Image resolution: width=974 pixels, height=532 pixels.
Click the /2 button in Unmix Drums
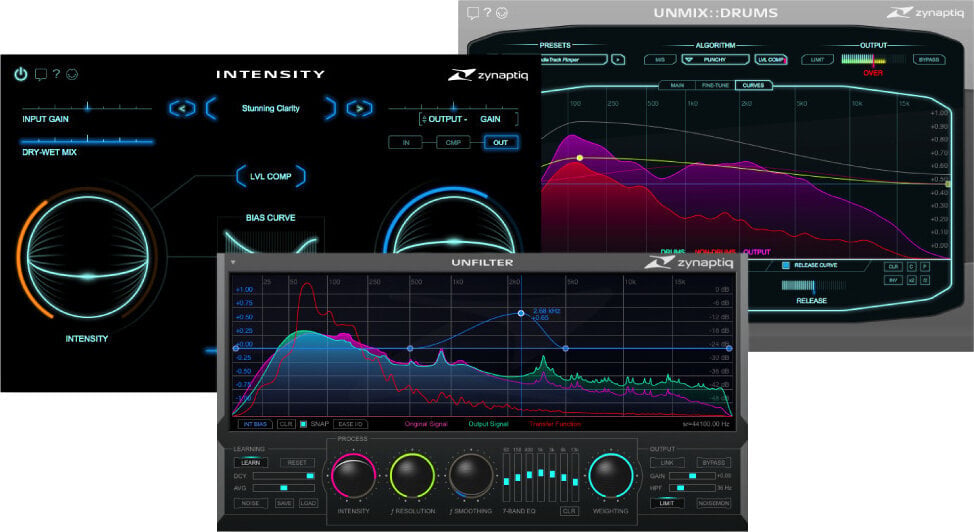click(x=924, y=280)
